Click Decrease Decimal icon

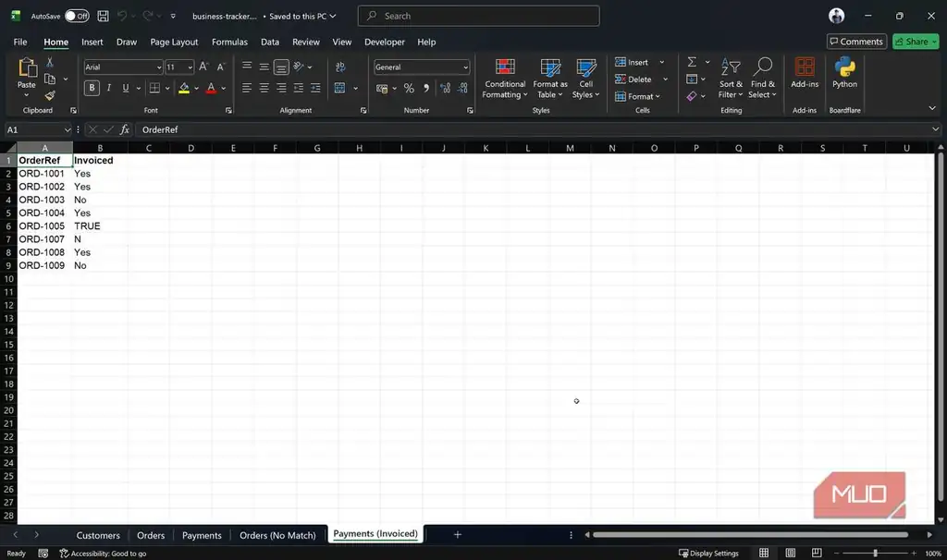462,88
